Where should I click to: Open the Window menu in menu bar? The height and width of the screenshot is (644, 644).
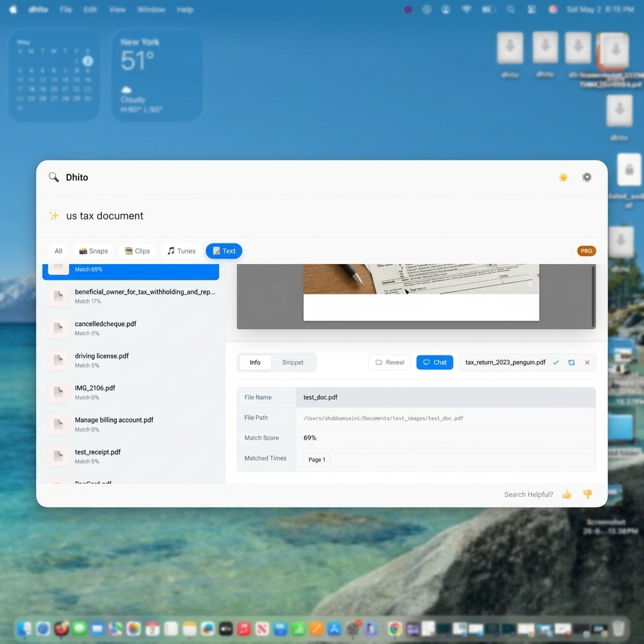click(151, 9)
